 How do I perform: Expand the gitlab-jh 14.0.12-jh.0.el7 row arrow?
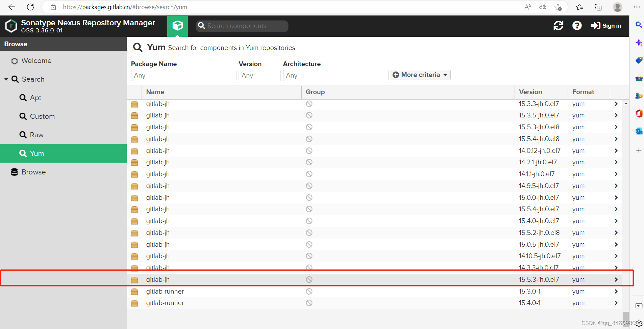[x=616, y=151]
